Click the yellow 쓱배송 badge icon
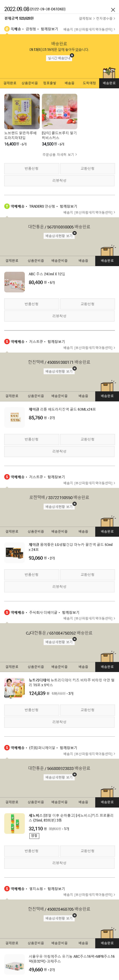Viewport: 119px width, 980px height. (7, 29)
